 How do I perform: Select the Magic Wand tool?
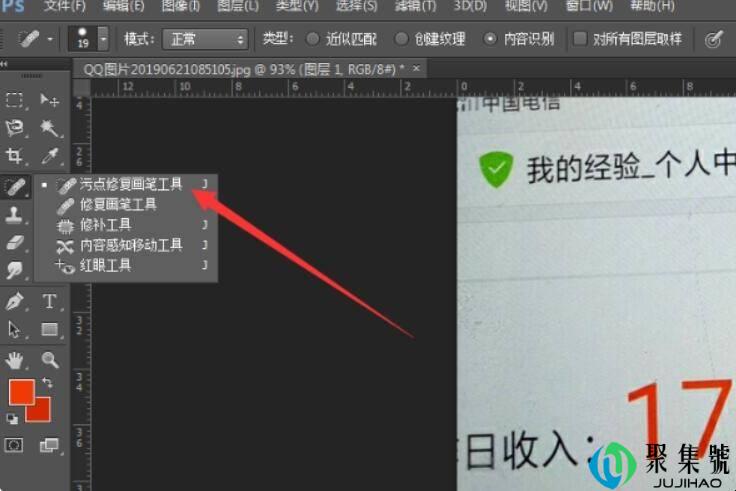[x=48, y=128]
